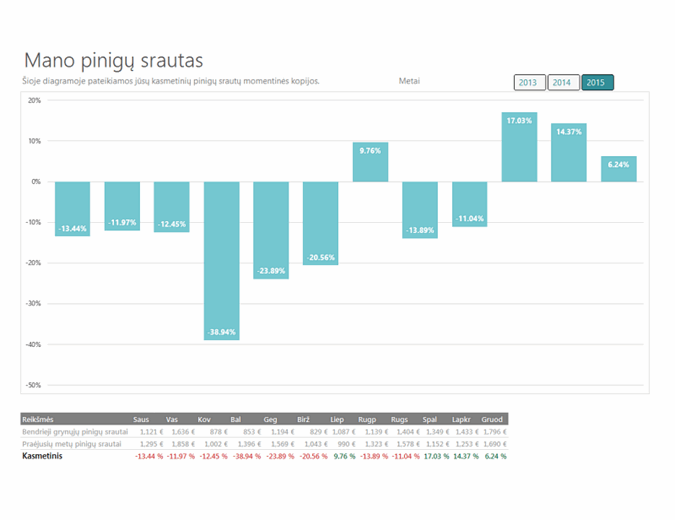Image resolution: width=675 pixels, height=520 pixels.
Task: Select the 2015 year slicer button
Action: [x=596, y=83]
